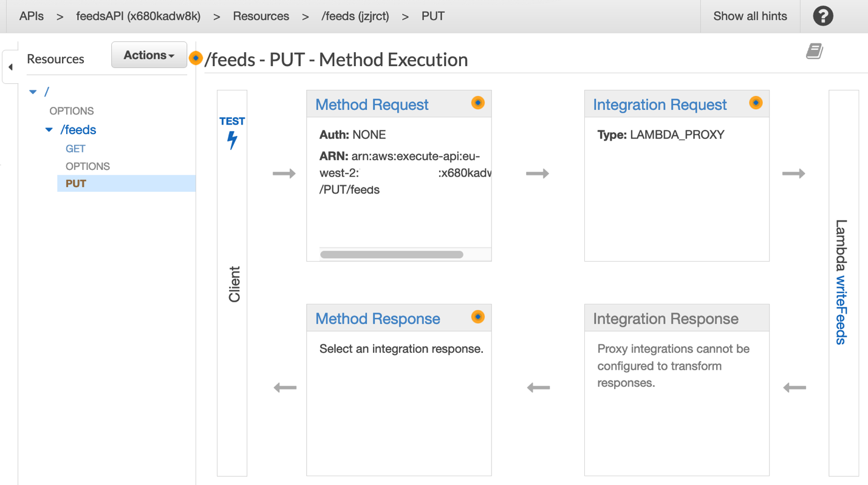868x485 pixels.
Task: Open the Method Request settings link
Action: pyautogui.click(x=372, y=104)
